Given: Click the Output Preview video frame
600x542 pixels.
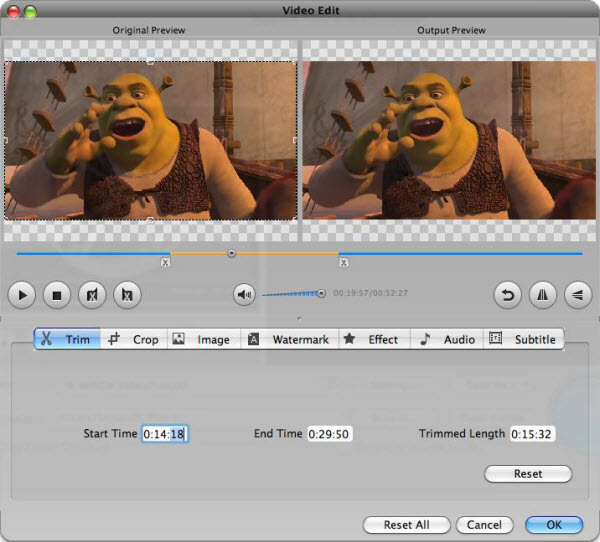Looking at the screenshot, I should point(449,140).
